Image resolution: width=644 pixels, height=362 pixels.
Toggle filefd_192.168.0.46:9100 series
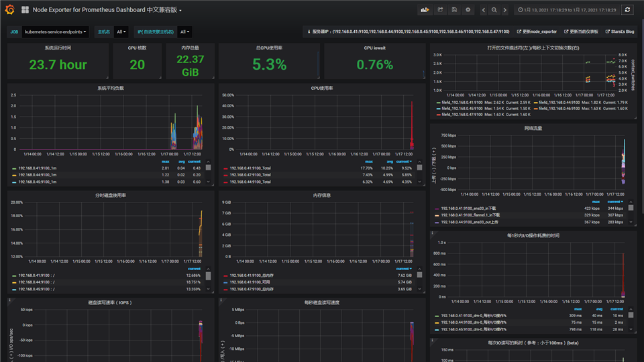(559, 109)
